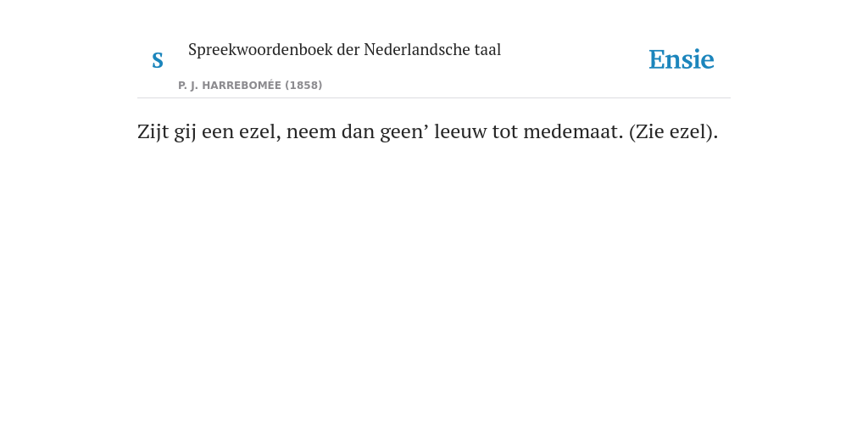This screenshot has width=868, height=434.
Task: Click the word "ezel," after "een"
Action: coord(260,131)
